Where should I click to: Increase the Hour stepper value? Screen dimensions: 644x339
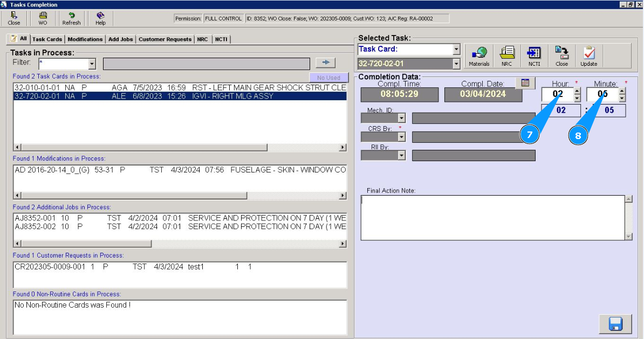(577, 92)
